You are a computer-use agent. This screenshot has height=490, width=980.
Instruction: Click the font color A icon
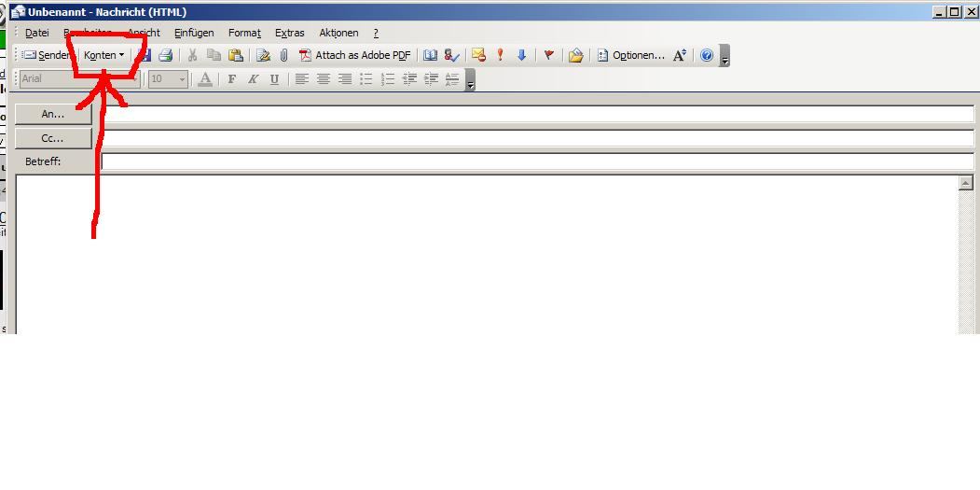tap(204, 78)
